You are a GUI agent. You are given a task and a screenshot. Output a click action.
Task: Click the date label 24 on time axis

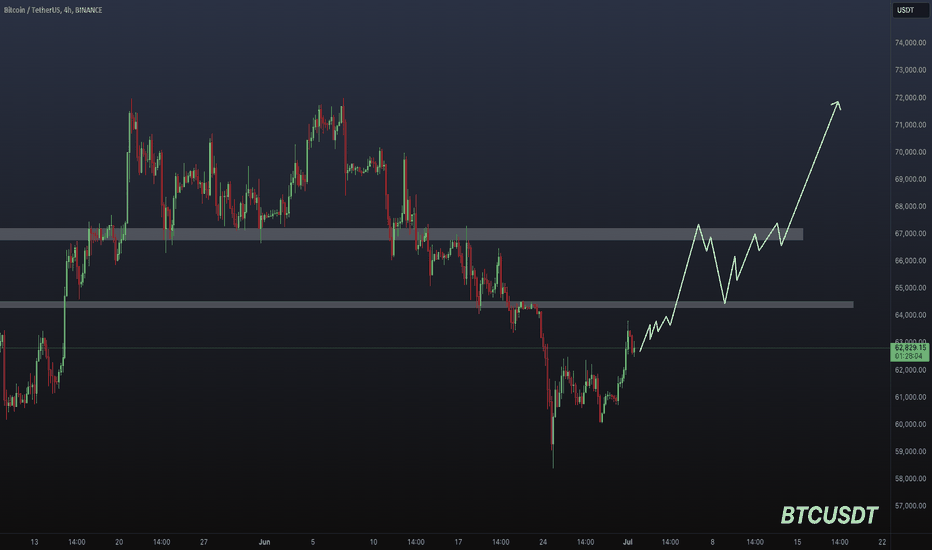(543, 542)
